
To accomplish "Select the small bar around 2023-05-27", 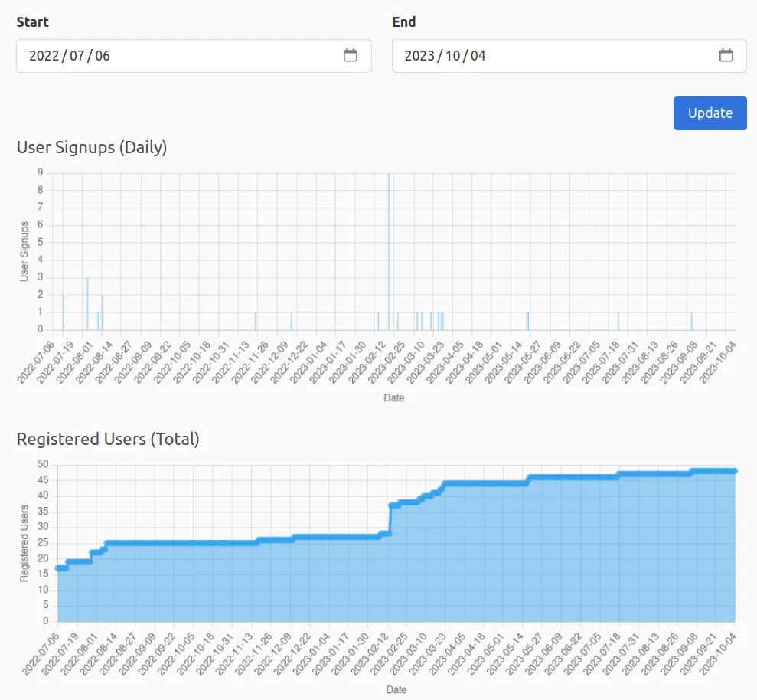I will [x=527, y=320].
